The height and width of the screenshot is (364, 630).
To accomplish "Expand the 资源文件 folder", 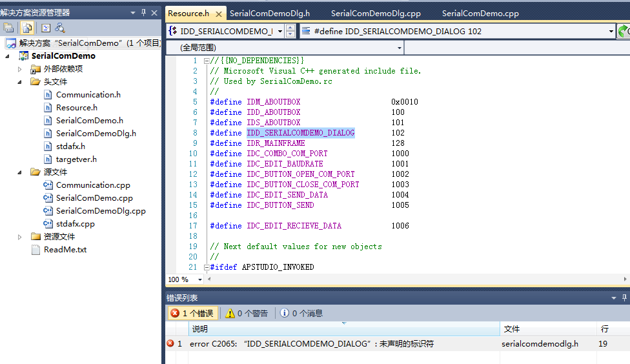I will pyautogui.click(x=19, y=237).
